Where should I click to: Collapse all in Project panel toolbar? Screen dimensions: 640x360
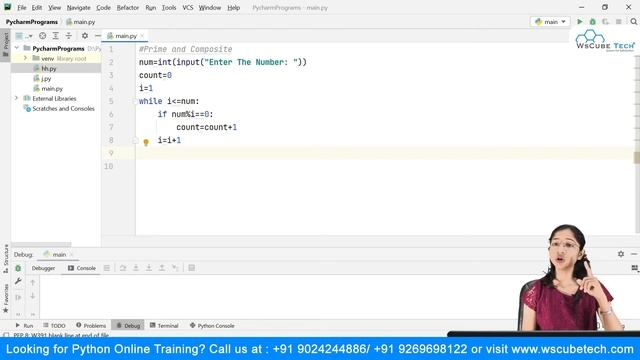[x=69, y=36]
